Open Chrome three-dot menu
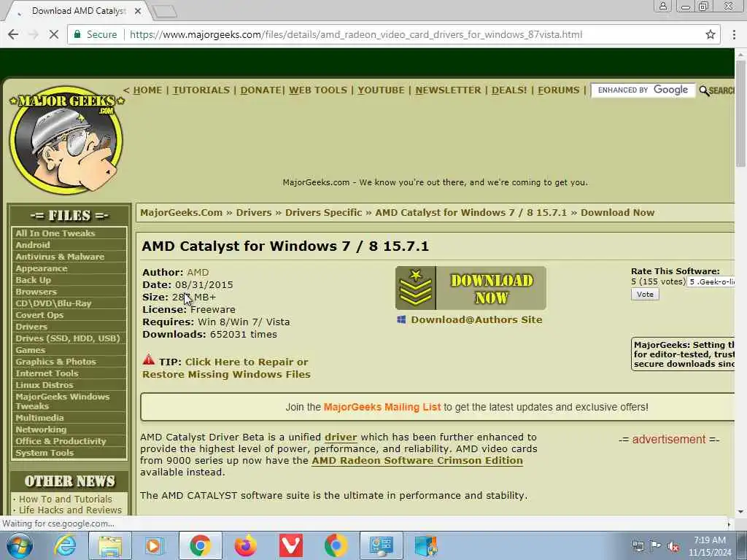 [x=734, y=34]
